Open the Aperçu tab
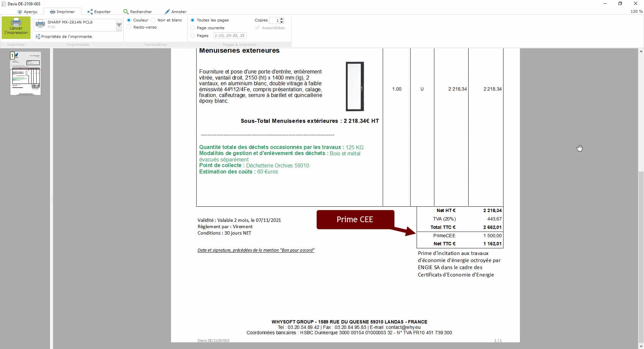Screen dimensions: 644x349 pyautogui.click(x=27, y=12)
